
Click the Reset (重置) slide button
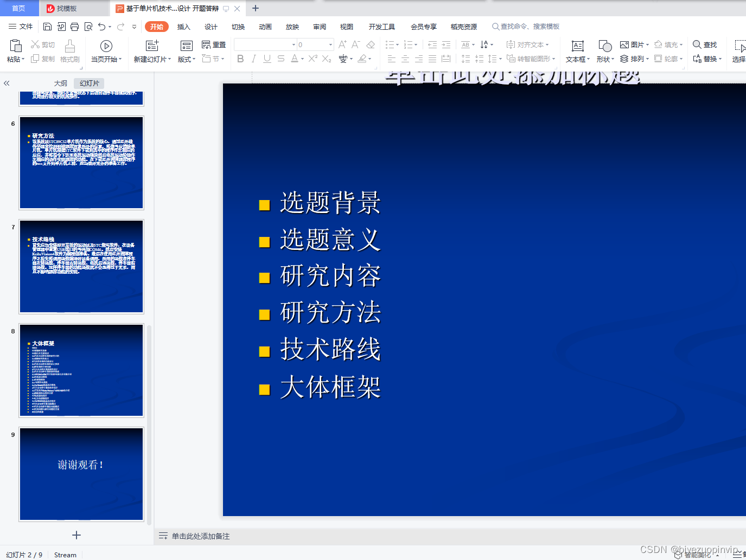point(214,44)
